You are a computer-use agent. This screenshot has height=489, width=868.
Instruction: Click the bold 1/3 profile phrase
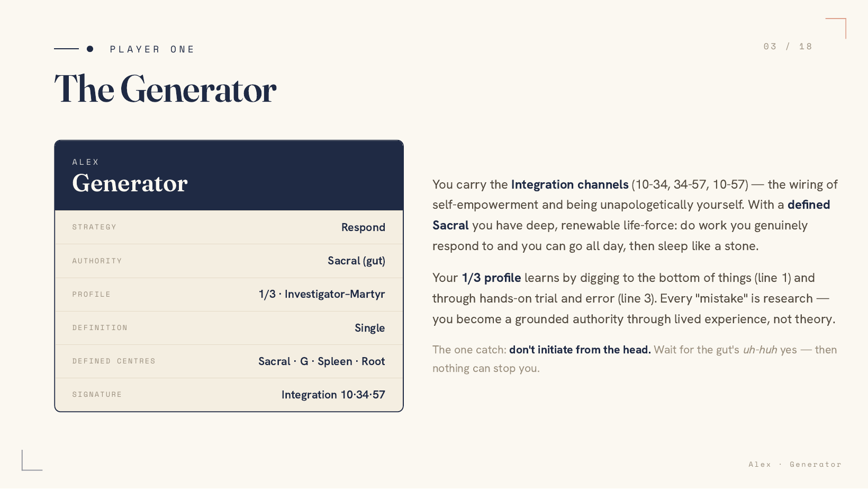point(491,278)
